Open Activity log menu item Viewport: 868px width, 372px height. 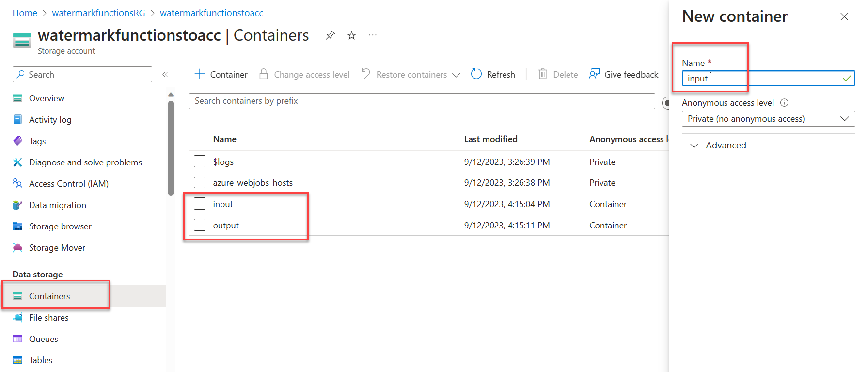coord(50,120)
